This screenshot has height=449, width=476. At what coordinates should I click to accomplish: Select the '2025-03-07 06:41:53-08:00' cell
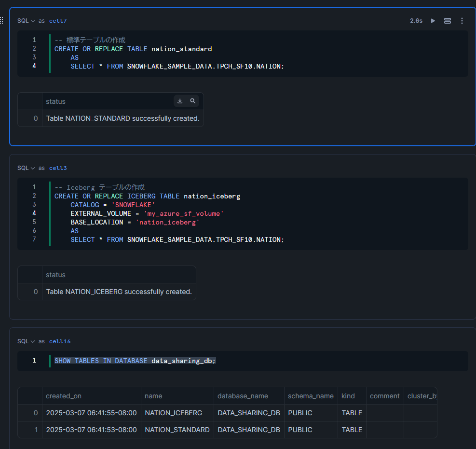click(91, 430)
